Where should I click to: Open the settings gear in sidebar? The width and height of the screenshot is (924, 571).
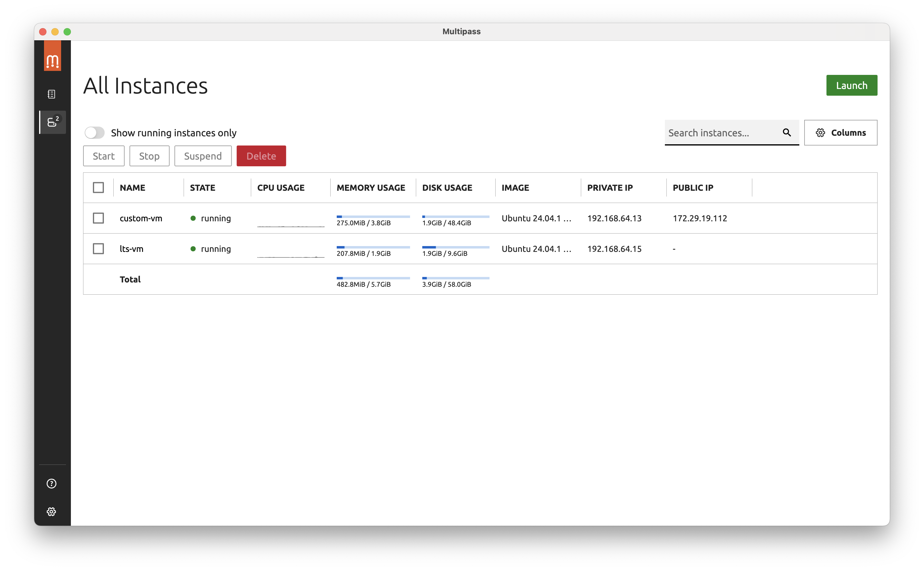52,512
